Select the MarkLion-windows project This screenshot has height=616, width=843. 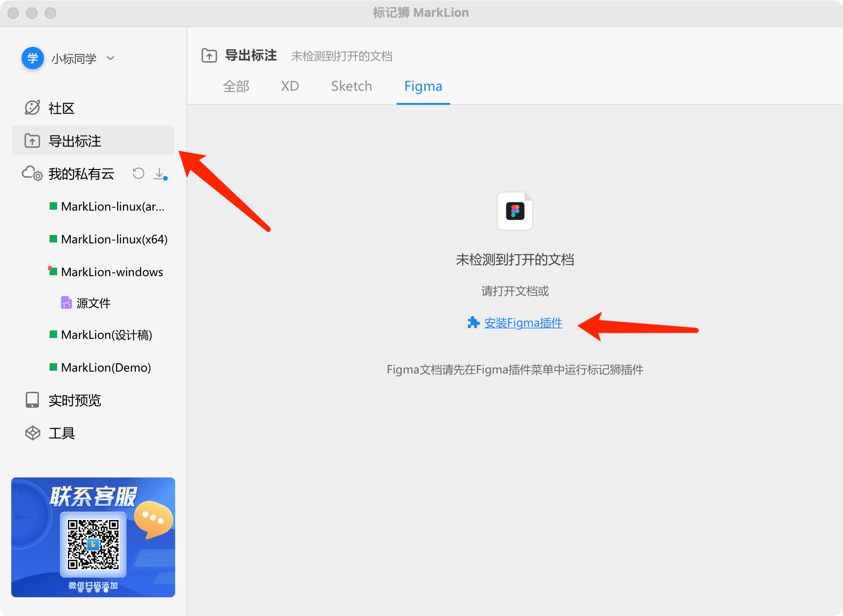click(111, 272)
